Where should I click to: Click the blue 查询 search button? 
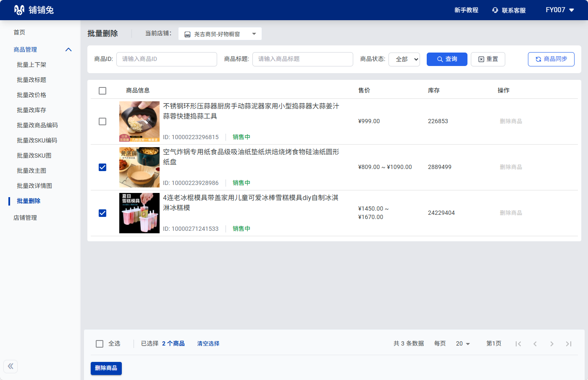[x=447, y=59]
